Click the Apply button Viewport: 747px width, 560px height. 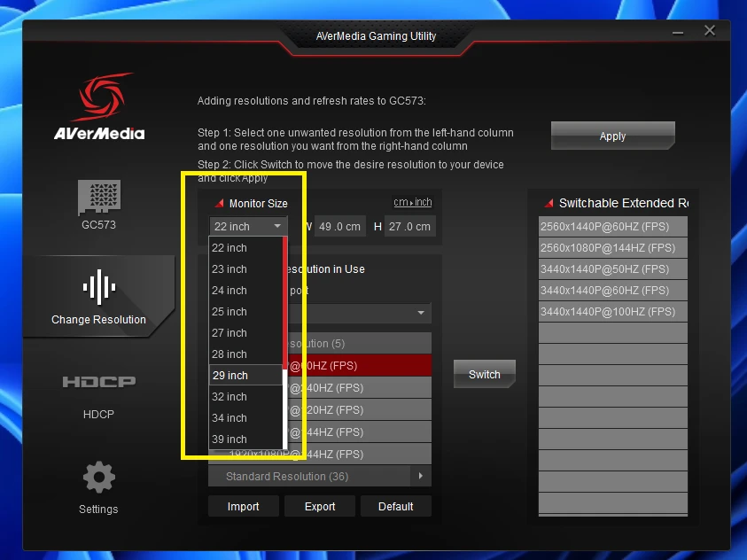(x=612, y=136)
